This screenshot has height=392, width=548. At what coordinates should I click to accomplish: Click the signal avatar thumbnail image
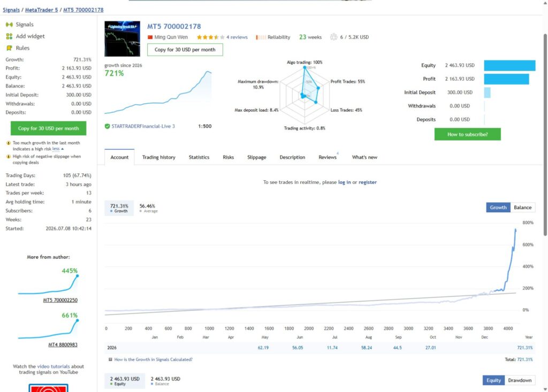coord(123,39)
